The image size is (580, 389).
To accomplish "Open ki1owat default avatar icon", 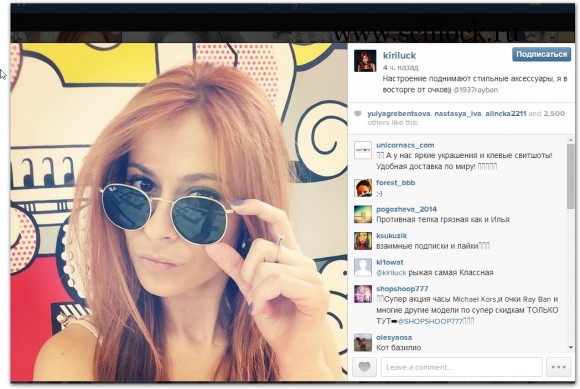I will pos(363,267).
